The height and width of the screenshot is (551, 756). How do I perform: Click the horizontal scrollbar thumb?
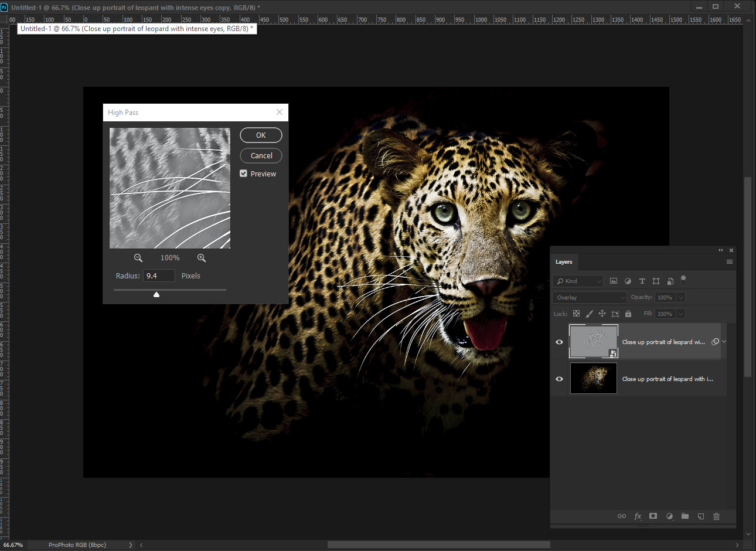pyautogui.click(x=438, y=545)
